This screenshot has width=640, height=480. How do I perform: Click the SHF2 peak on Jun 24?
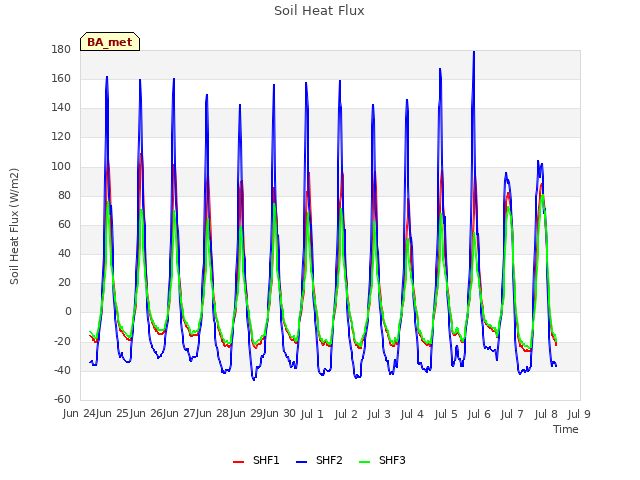coord(107,77)
